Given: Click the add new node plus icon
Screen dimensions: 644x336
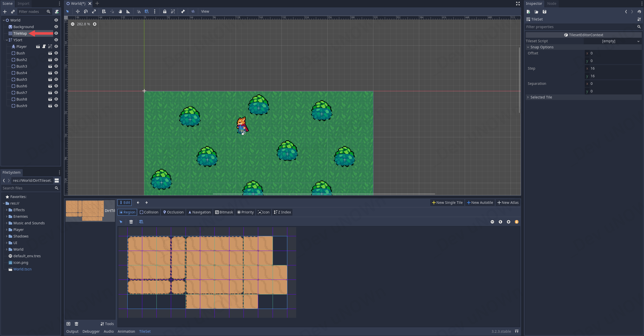Looking at the screenshot, I should (5, 12).
